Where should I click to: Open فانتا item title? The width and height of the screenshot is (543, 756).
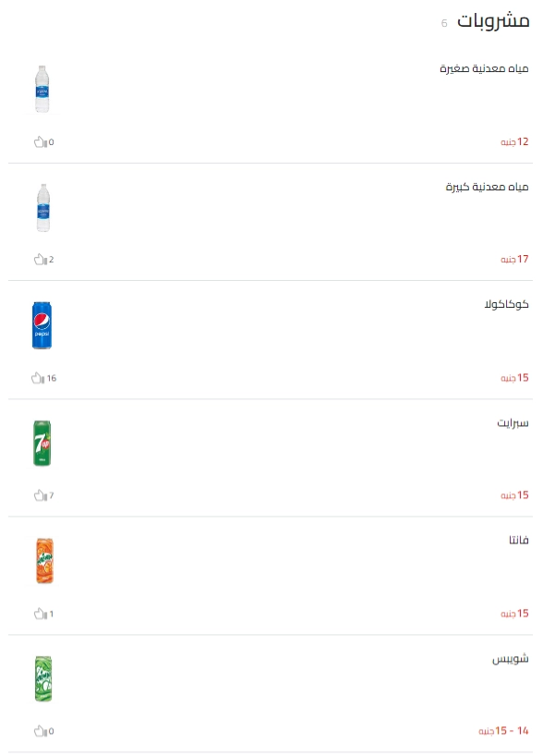518,540
